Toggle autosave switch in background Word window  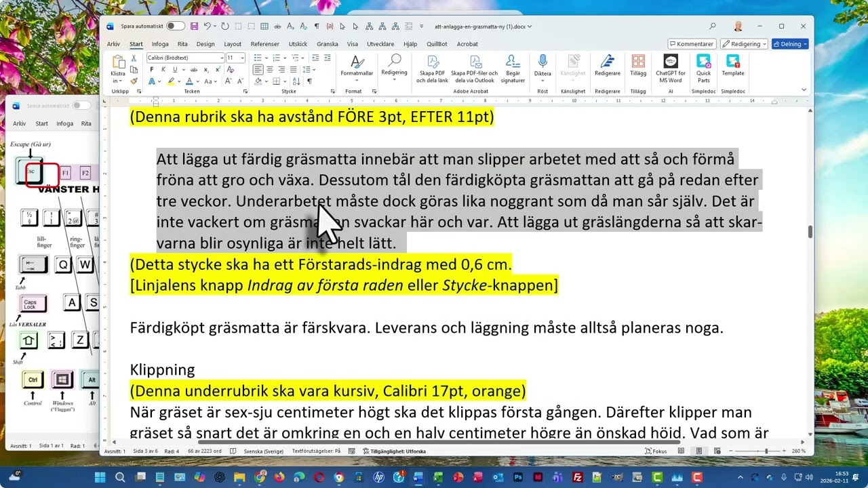pyautogui.click(x=82, y=105)
